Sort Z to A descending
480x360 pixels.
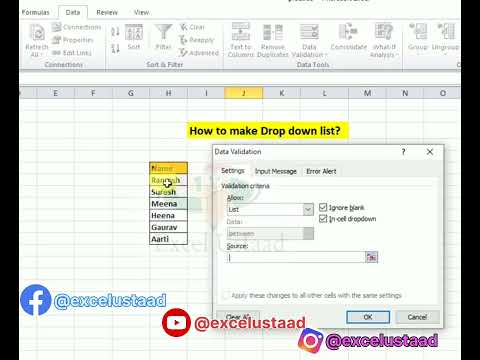[115, 49]
